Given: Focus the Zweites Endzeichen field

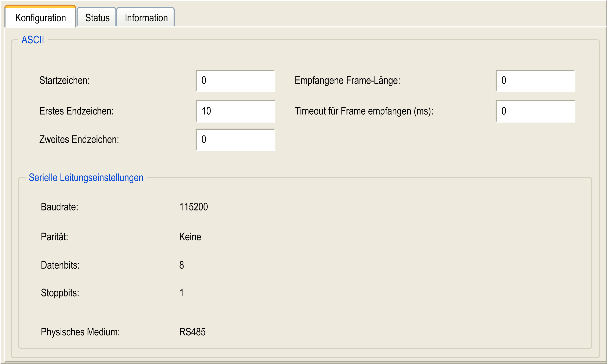Looking at the screenshot, I should tap(235, 140).
